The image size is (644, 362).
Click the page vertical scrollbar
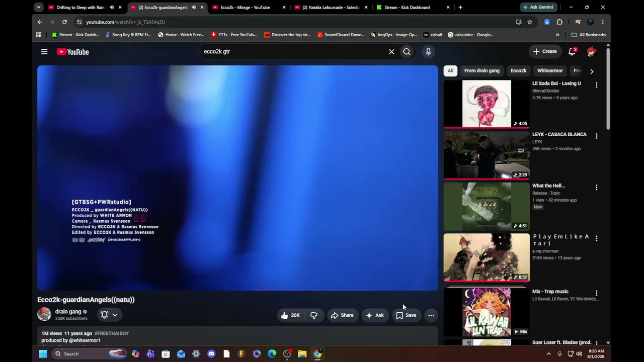608,89
